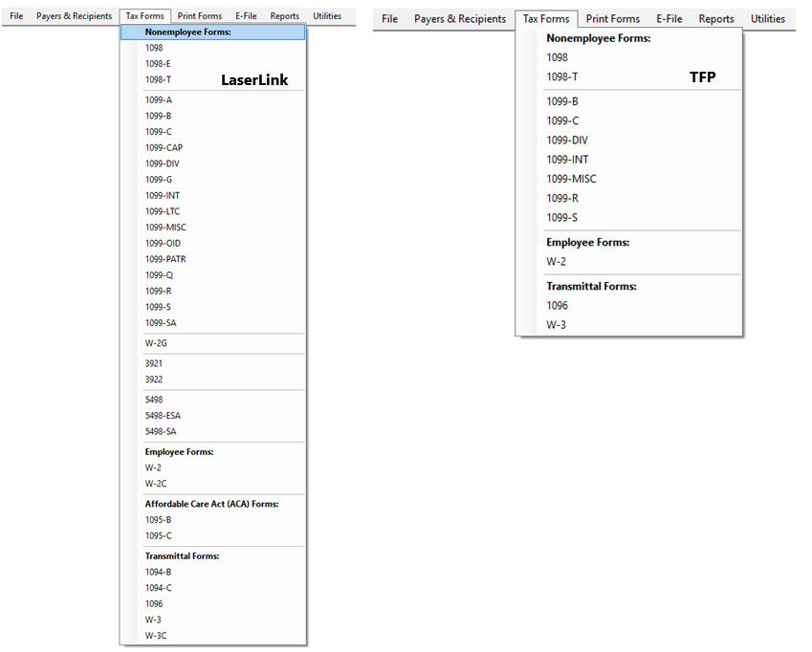Viewport: 812px width, 652px height.
Task: Open the Utilities menu in LaserLink
Action: [327, 15]
